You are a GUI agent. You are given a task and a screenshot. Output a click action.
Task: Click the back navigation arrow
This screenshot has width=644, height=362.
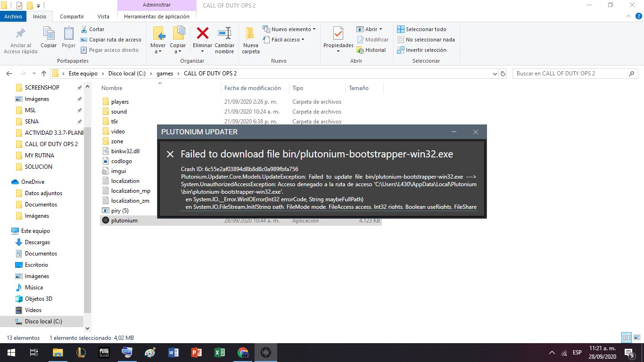point(9,74)
